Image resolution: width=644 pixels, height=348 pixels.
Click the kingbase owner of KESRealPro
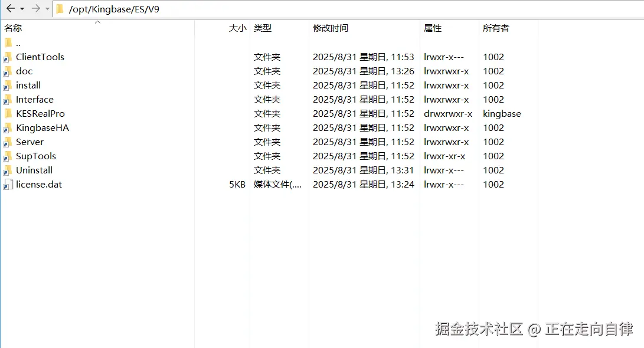pyautogui.click(x=502, y=114)
